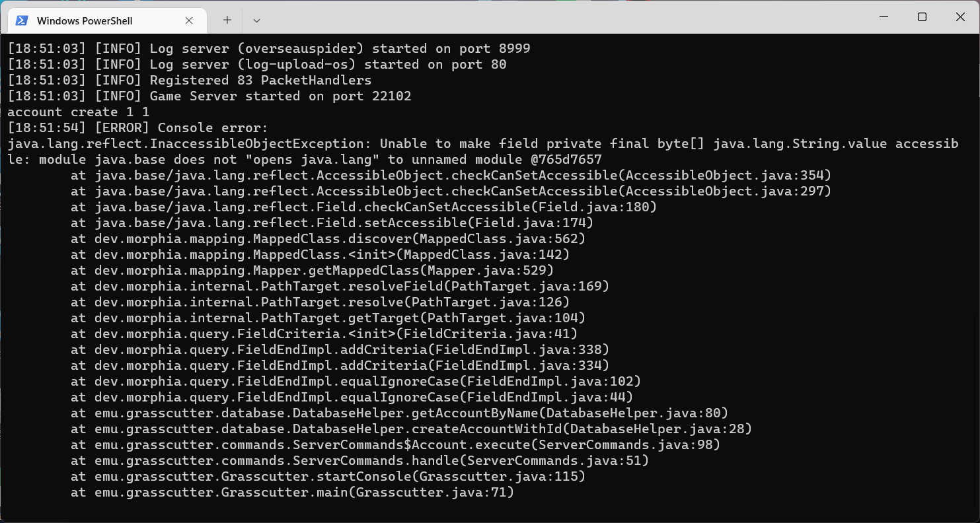Click the empty terminal area below the output
The width and height of the screenshot is (980, 523).
point(463,512)
